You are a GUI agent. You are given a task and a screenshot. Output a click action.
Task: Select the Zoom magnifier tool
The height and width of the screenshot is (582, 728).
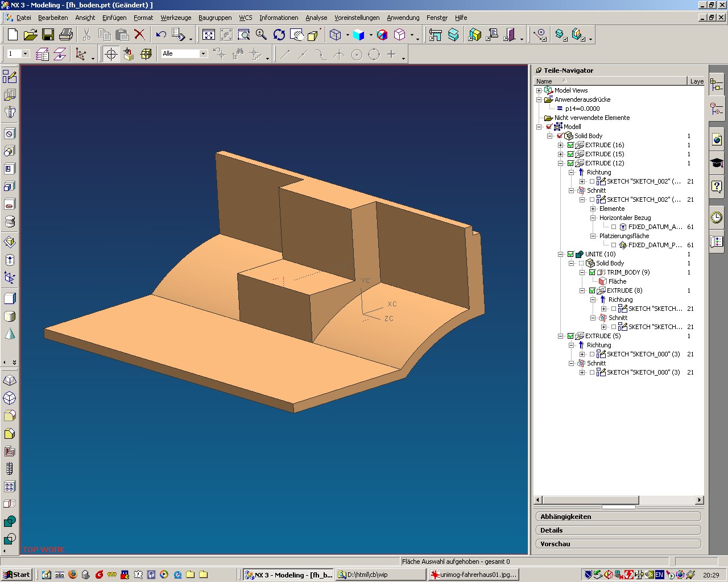click(x=261, y=35)
